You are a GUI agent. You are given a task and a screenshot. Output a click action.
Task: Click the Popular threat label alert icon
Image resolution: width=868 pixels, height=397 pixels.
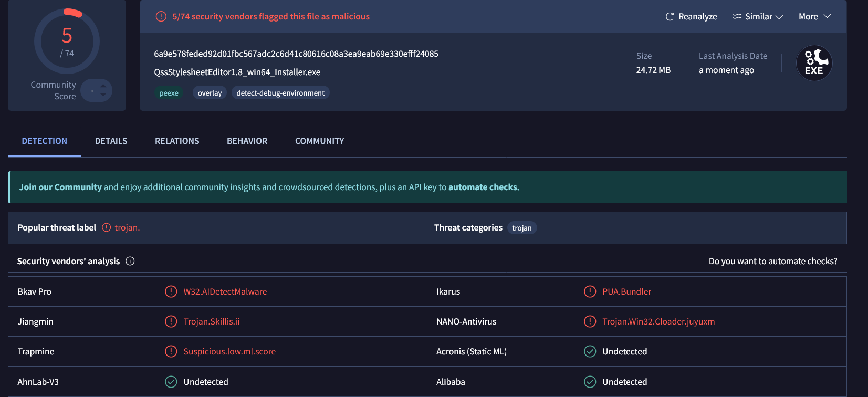pyautogui.click(x=107, y=227)
